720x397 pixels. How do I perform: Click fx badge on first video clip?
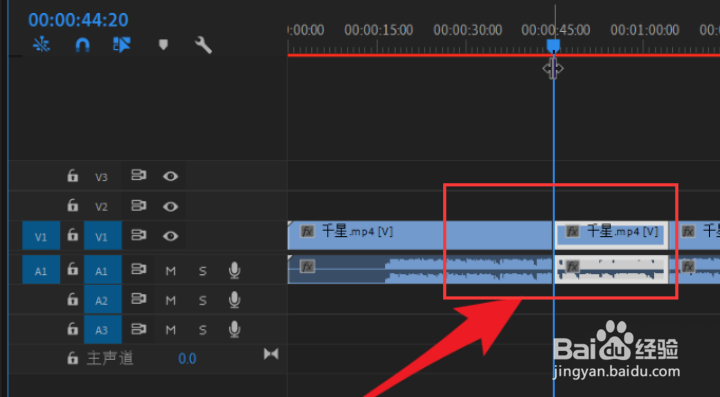tap(307, 231)
